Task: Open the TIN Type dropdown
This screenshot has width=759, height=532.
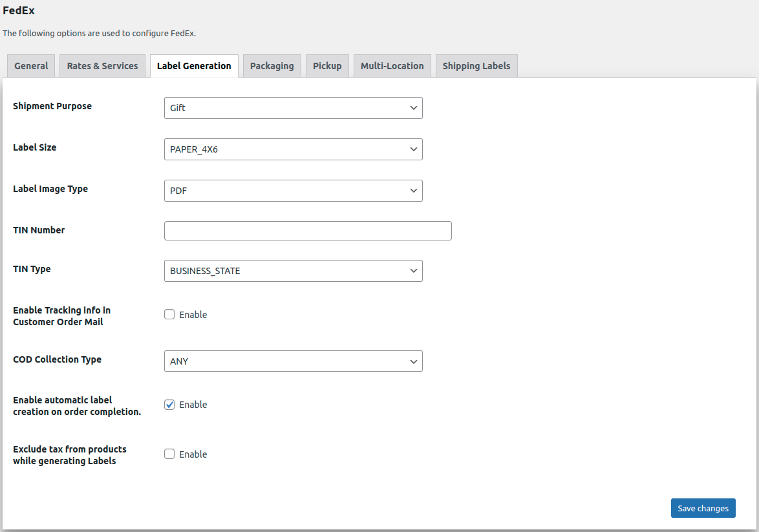Action: tap(293, 271)
